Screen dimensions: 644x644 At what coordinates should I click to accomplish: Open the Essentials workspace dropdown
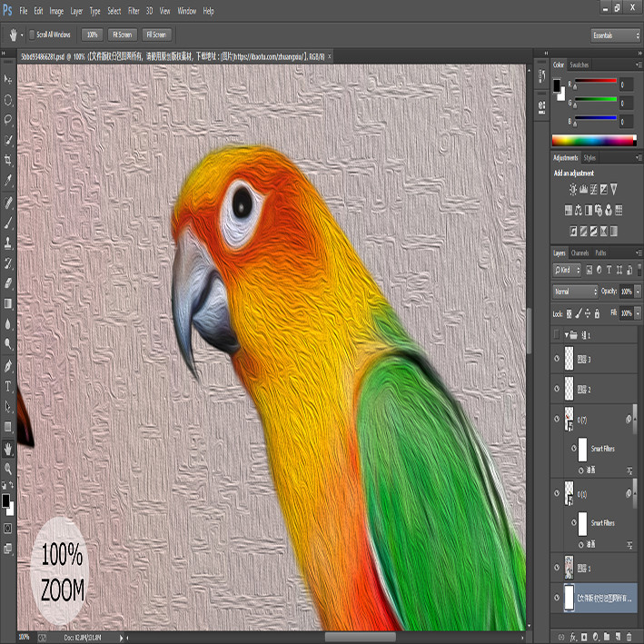click(615, 35)
